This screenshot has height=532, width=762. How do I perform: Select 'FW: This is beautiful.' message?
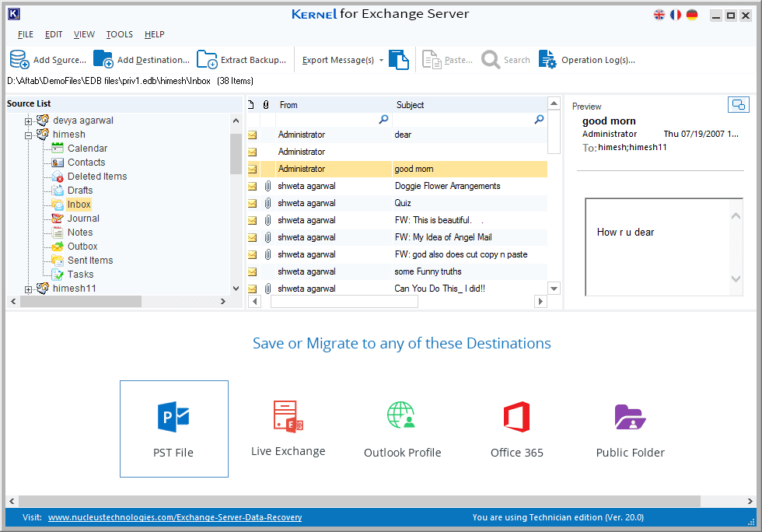click(x=397, y=220)
